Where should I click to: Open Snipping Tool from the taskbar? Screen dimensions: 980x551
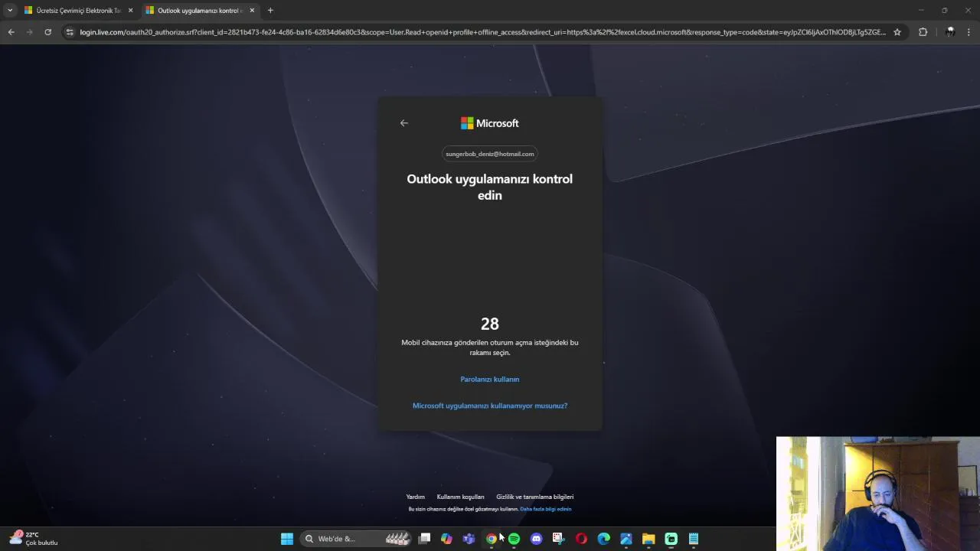558,539
